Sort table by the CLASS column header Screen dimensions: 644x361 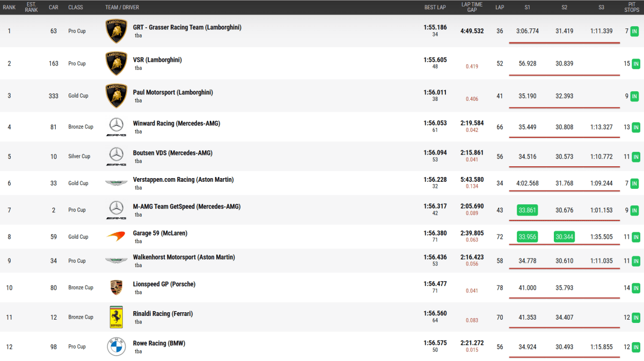tap(75, 8)
